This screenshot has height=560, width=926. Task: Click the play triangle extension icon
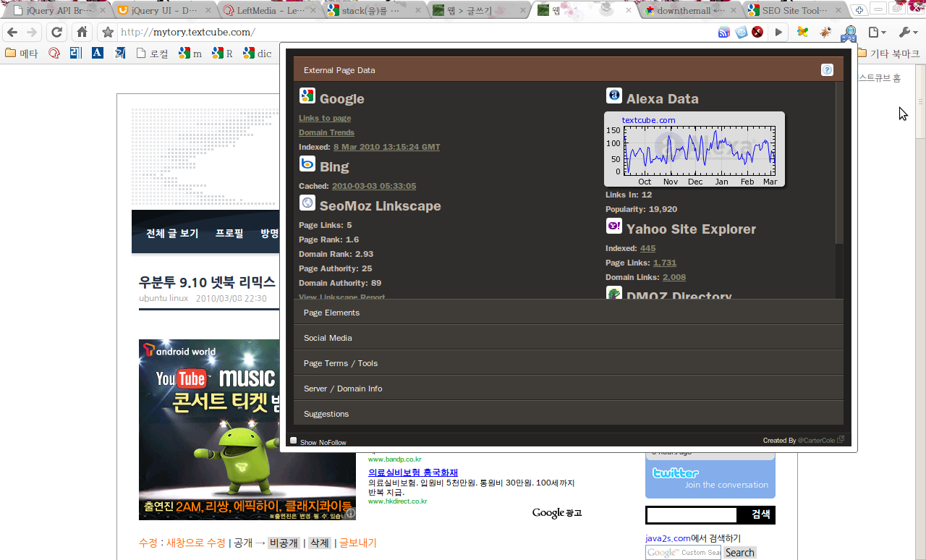[778, 33]
